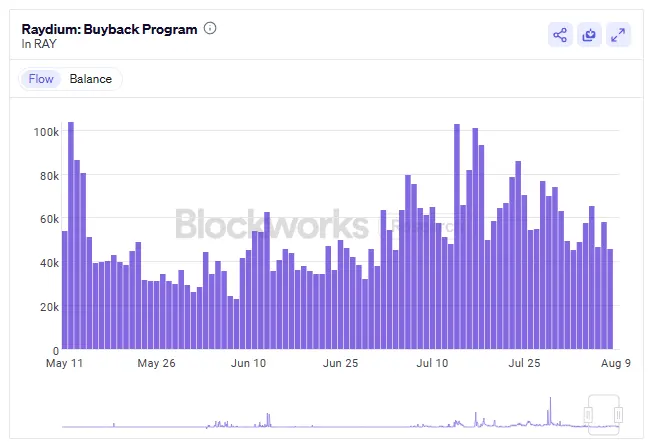Switch to the Balance view
648x444 pixels.
coord(91,79)
